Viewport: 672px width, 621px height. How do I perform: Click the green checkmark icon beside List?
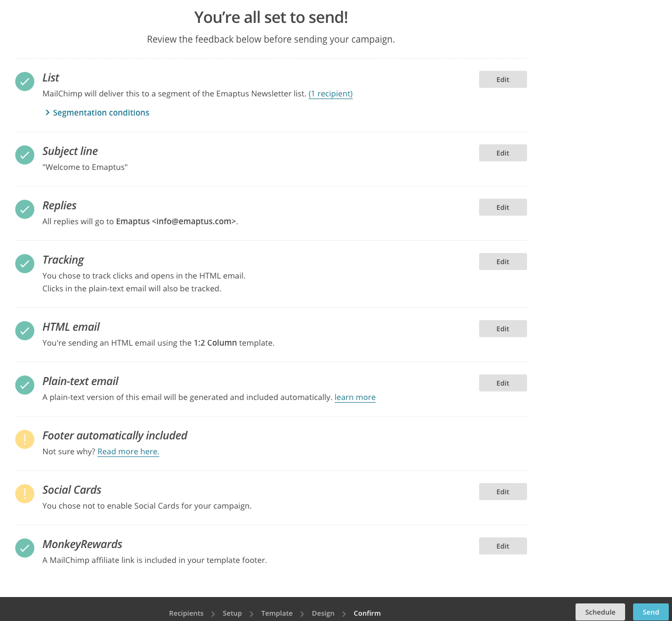(25, 81)
